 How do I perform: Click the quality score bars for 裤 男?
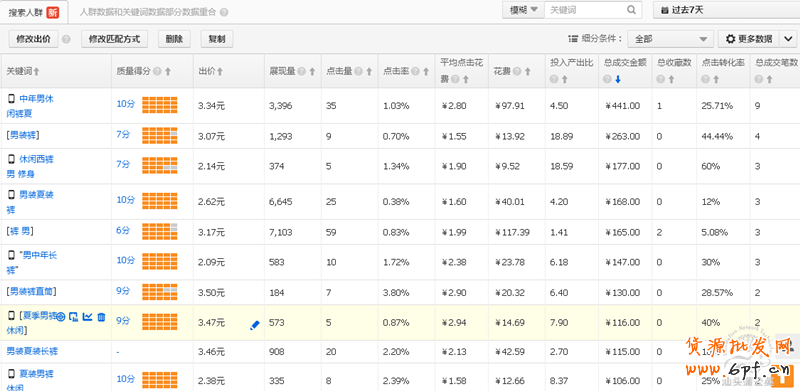pyautogui.click(x=160, y=231)
